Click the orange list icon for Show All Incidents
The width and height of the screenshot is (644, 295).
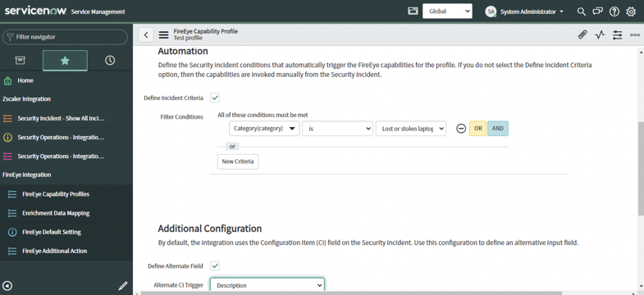(x=7, y=119)
